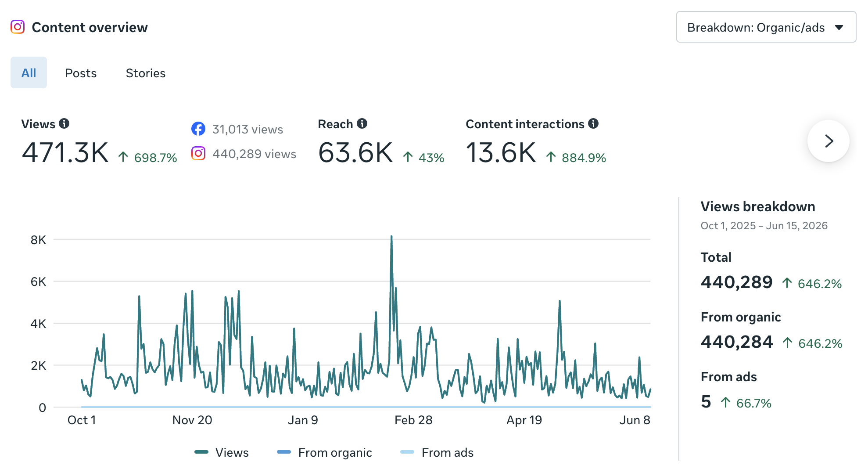Click the Instagram icon beside 440,289 views

click(x=198, y=153)
